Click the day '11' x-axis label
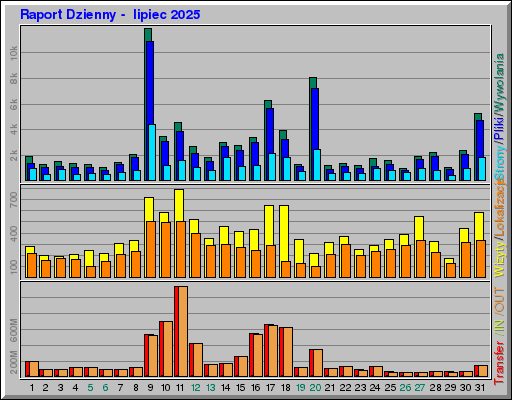This screenshot has height=400, width=512. 180,388
